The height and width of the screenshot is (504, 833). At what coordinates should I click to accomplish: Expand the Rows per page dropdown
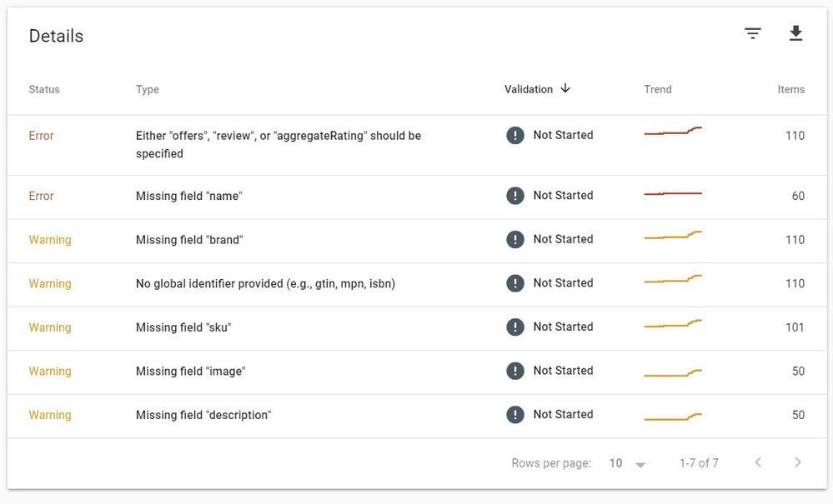pyautogui.click(x=640, y=464)
